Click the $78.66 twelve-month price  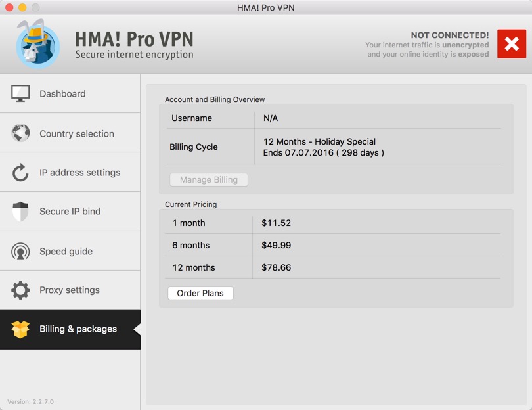point(276,268)
